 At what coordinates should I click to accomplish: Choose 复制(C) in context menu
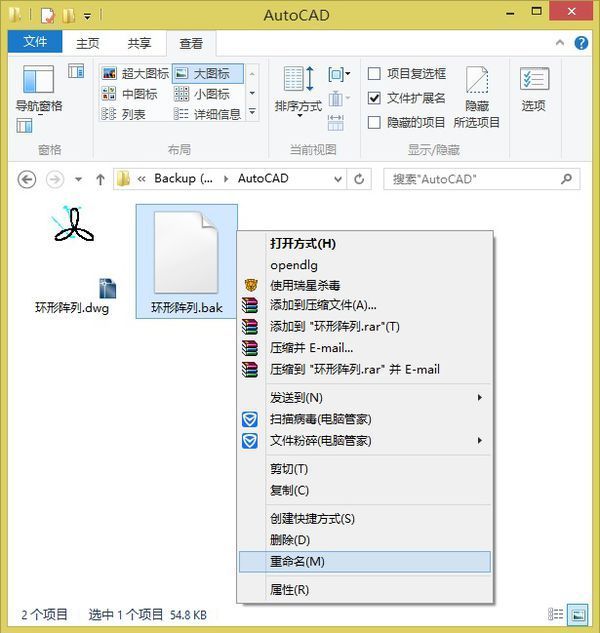[365, 490]
